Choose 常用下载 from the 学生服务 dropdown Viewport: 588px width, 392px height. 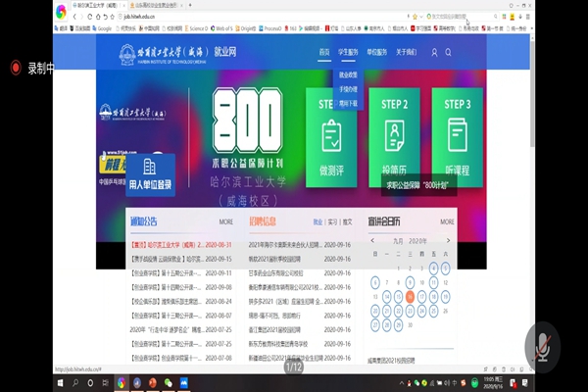point(348,104)
